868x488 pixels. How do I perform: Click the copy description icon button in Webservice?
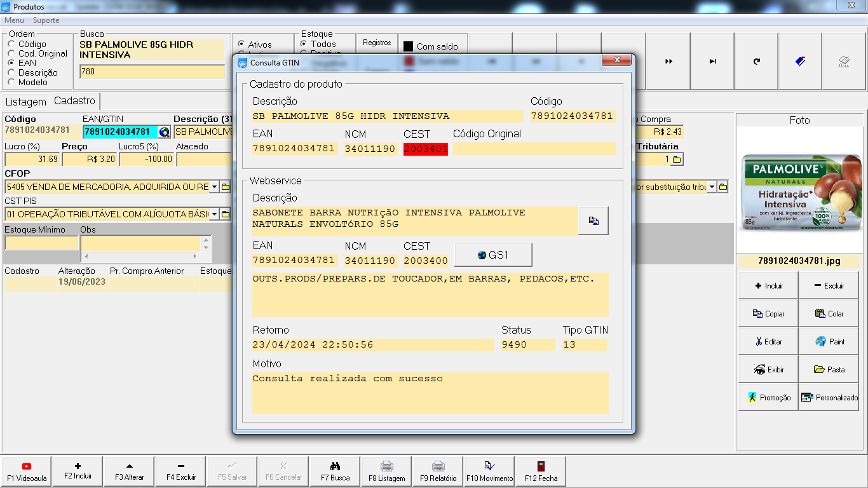(593, 220)
